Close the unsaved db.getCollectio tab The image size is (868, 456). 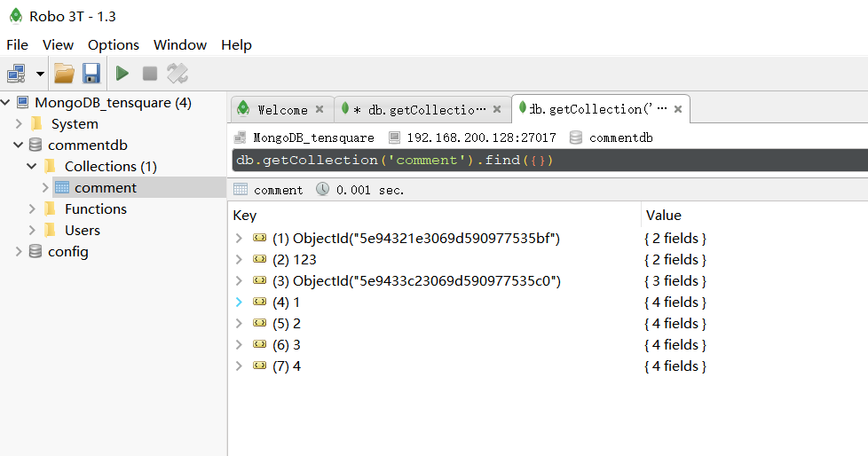[497, 109]
